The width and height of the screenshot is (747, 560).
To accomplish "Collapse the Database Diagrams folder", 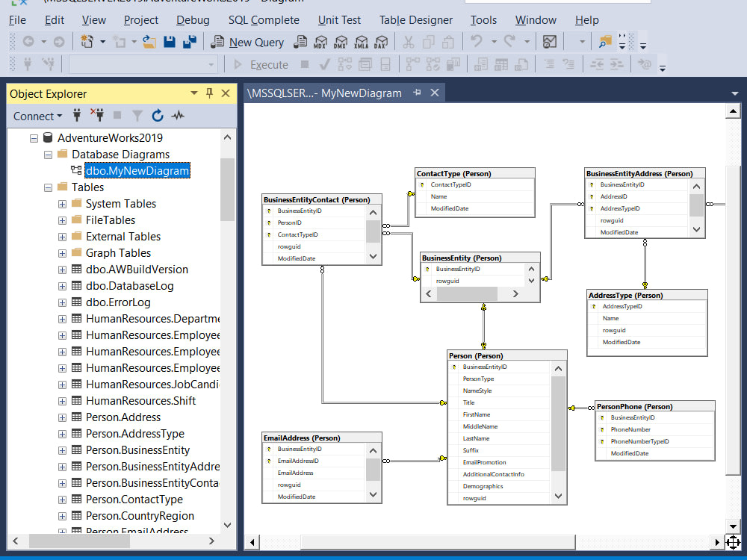I will (x=48, y=155).
